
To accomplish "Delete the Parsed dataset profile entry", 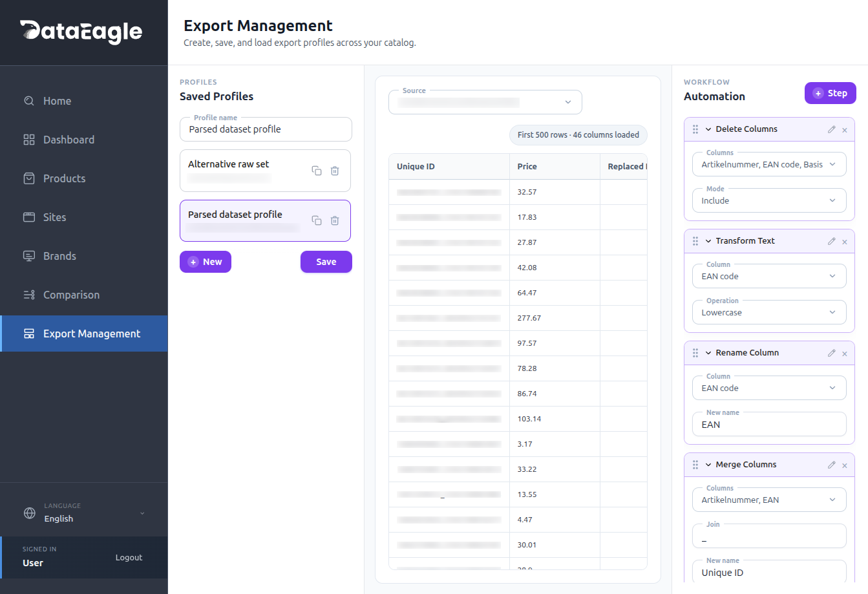I will pyautogui.click(x=335, y=220).
